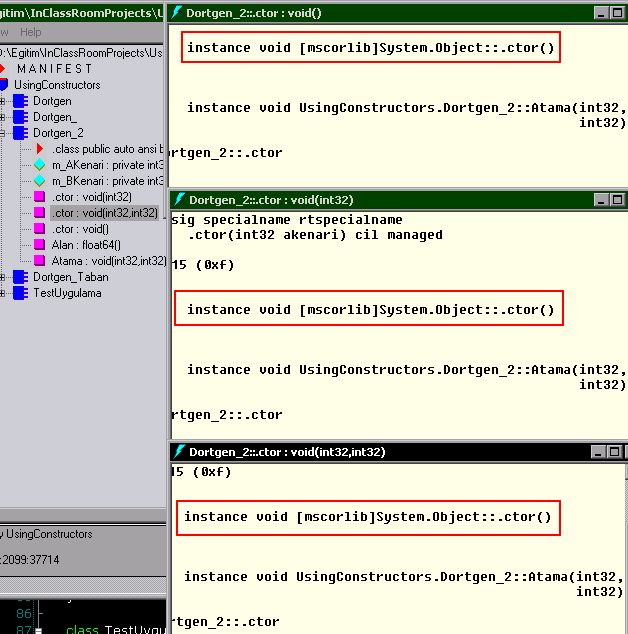Maximize the Dortgen_2::.ctor : void() window
The image size is (628, 634).
616,13
